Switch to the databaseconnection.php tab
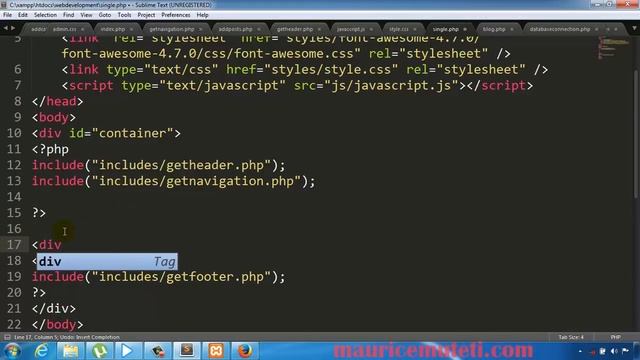Viewport: 640px width, 360px height. pos(560,29)
